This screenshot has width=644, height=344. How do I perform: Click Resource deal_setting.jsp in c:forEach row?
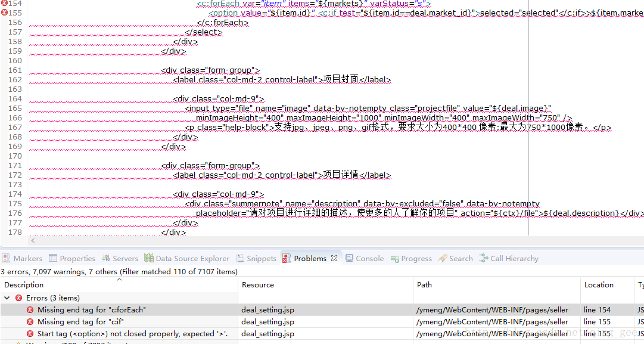(267, 310)
